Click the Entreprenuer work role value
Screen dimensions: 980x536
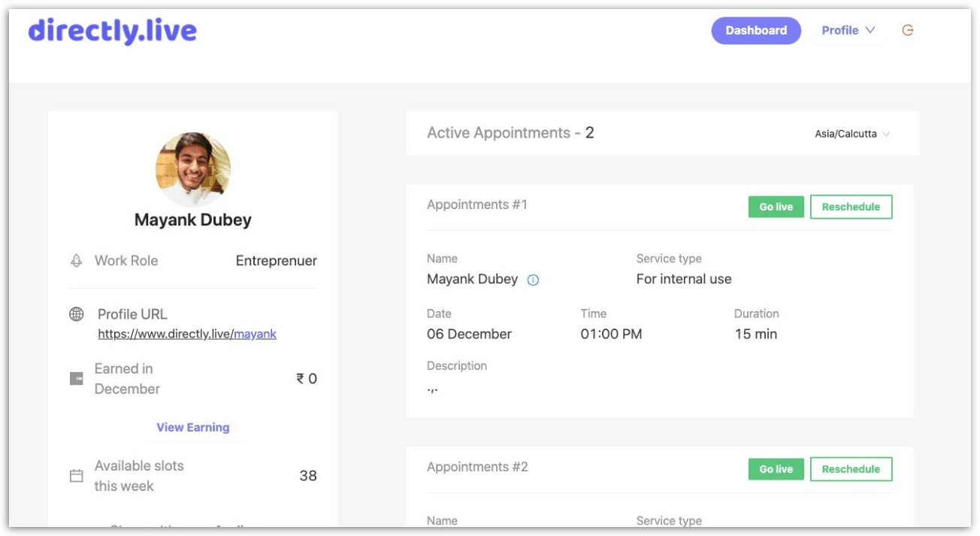[x=277, y=261]
